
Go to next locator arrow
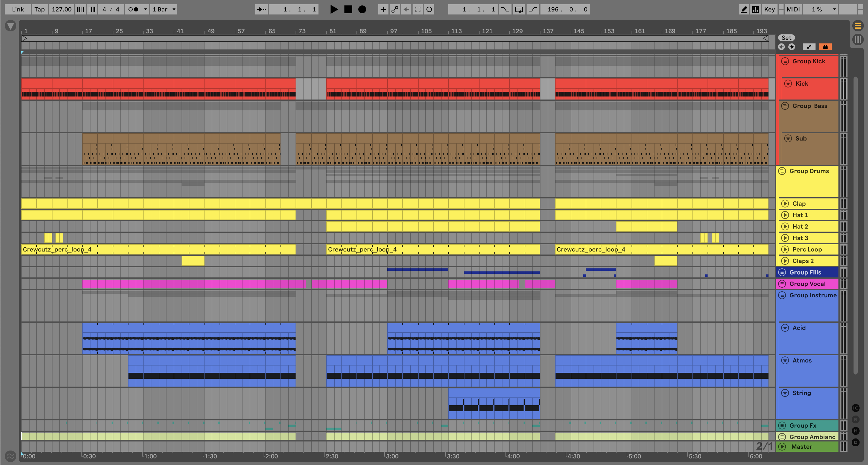tap(791, 47)
